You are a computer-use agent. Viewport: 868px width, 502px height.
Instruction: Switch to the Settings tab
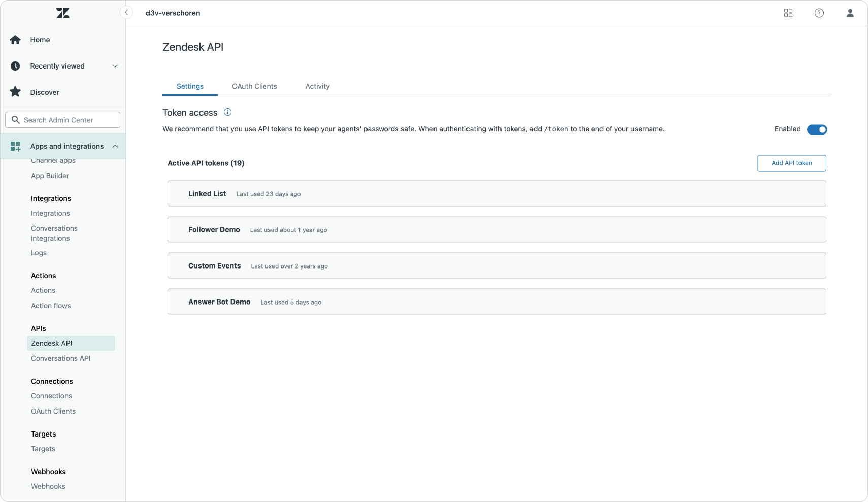coord(190,86)
